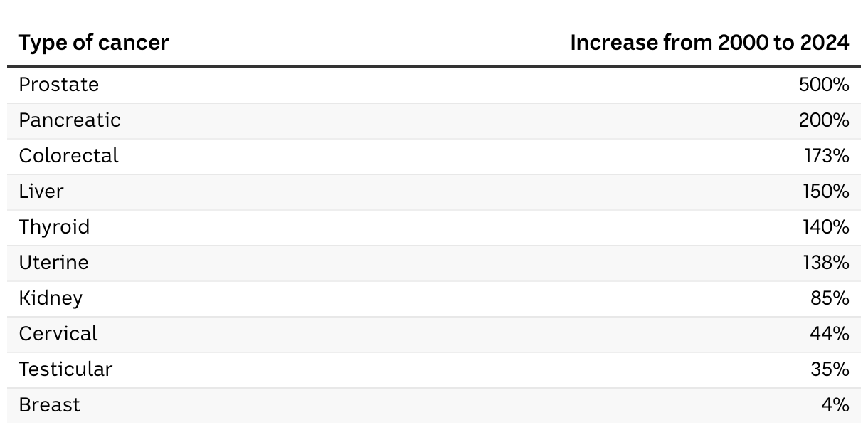Viewport: 868px width, 430px height.
Task: Click the Type of cancer column header
Action: click(94, 43)
